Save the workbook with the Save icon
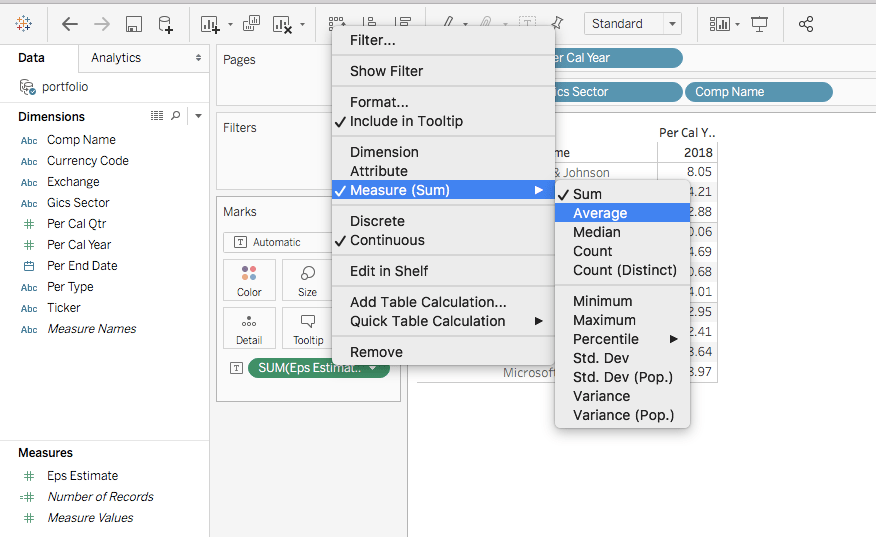The height and width of the screenshot is (537, 876). click(134, 24)
